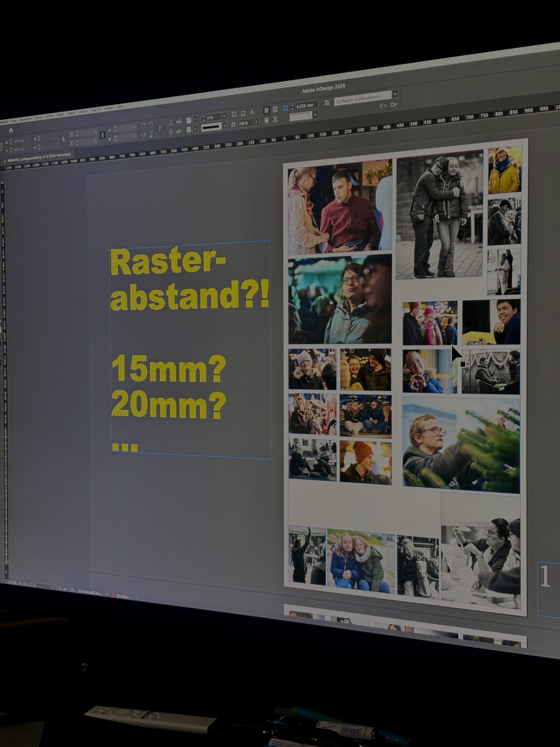Click the 10 Fehler preflight status text
This screenshot has height=747, width=560.
(x=123, y=597)
